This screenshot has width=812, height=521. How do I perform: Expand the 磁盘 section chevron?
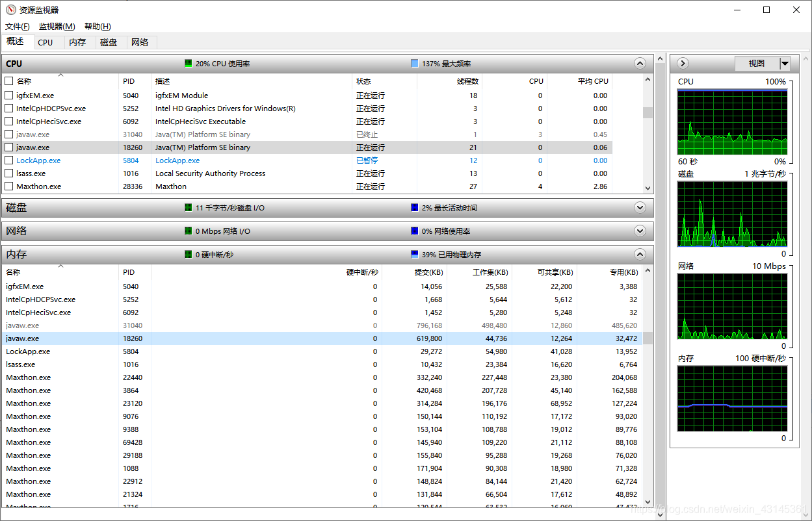(640, 208)
